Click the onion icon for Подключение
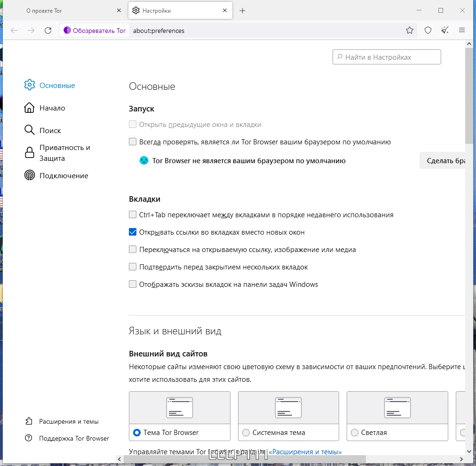The image size is (476, 466). [30, 175]
